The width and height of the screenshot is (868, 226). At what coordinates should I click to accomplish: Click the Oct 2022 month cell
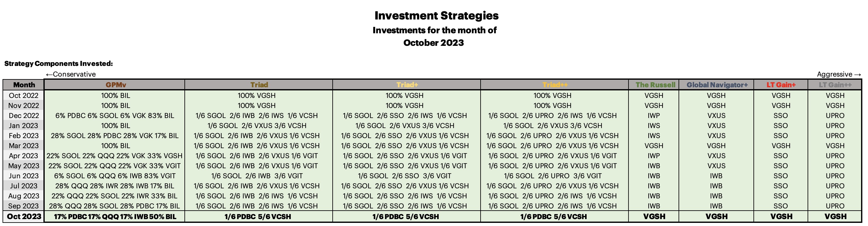pyautogui.click(x=24, y=95)
